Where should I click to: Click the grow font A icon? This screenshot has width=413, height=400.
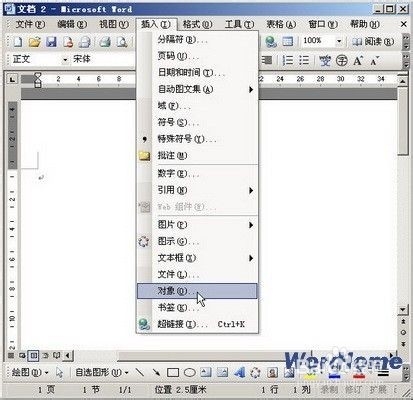click(358, 60)
